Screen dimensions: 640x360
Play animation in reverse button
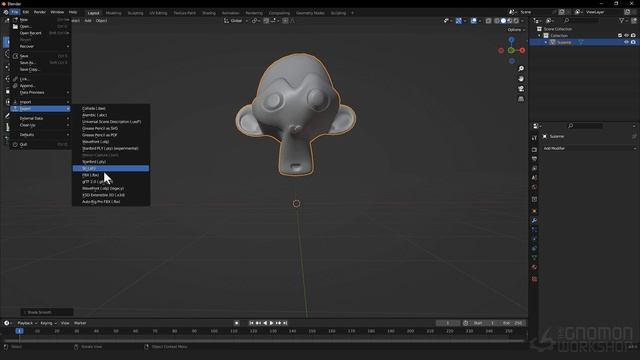tap(265, 323)
